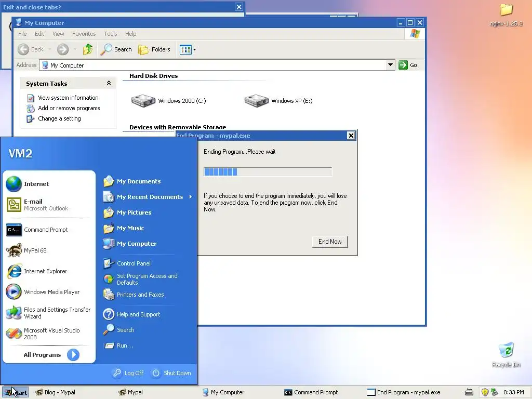The height and width of the screenshot is (399, 532).
Task: Open the Help menu
Action: 130,34
